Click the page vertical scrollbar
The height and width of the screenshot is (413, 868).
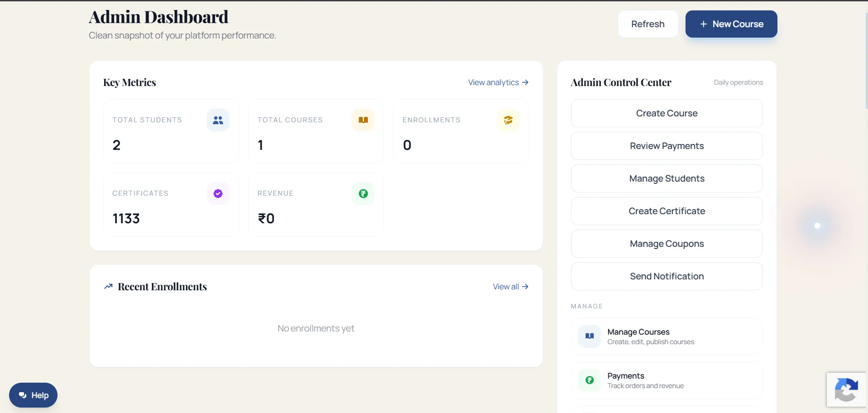pyautogui.click(x=866, y=61)
